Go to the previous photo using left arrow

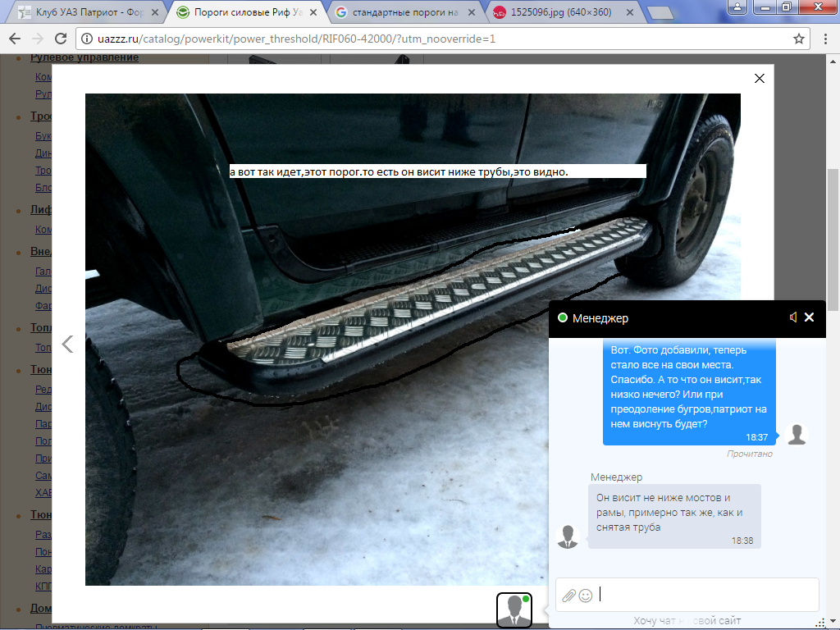[x=68, y=344]
